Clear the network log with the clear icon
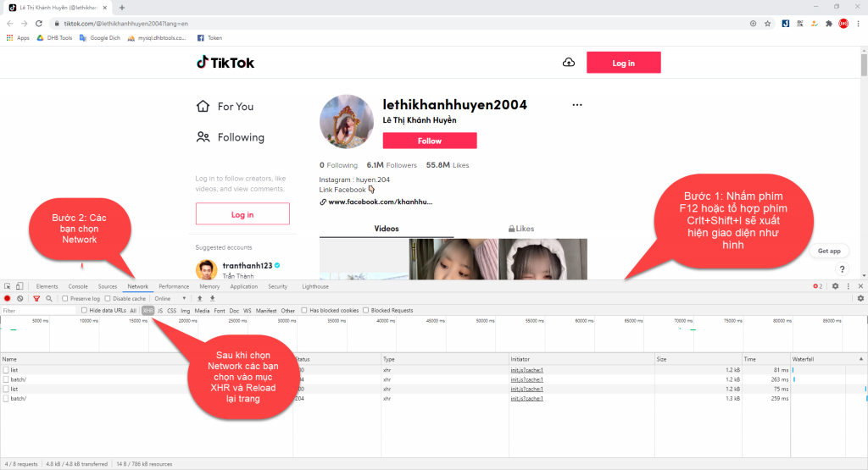This screenshot has width=868, height=470. (20, 299)
